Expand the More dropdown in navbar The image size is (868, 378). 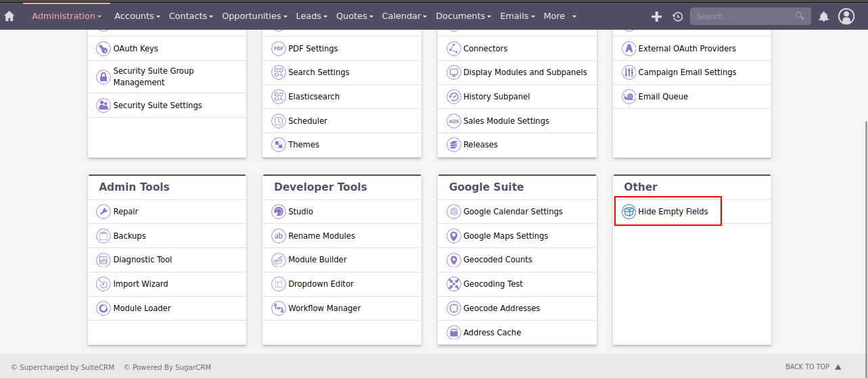coord(559,16)
